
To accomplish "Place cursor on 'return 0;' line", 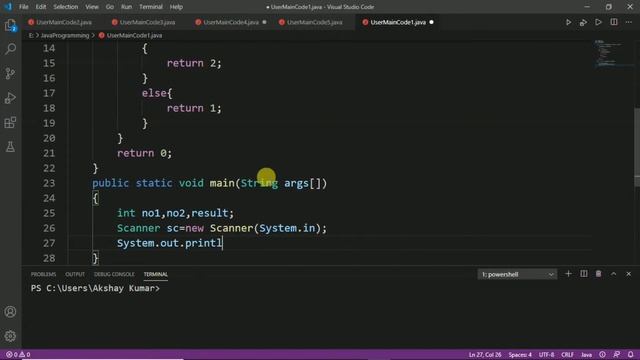I will coord(144,153).
